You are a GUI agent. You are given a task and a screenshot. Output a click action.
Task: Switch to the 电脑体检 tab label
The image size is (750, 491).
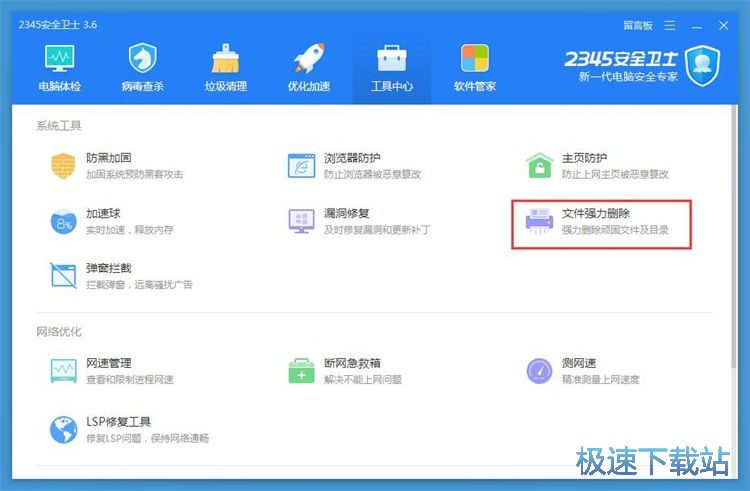click(59, 87)
